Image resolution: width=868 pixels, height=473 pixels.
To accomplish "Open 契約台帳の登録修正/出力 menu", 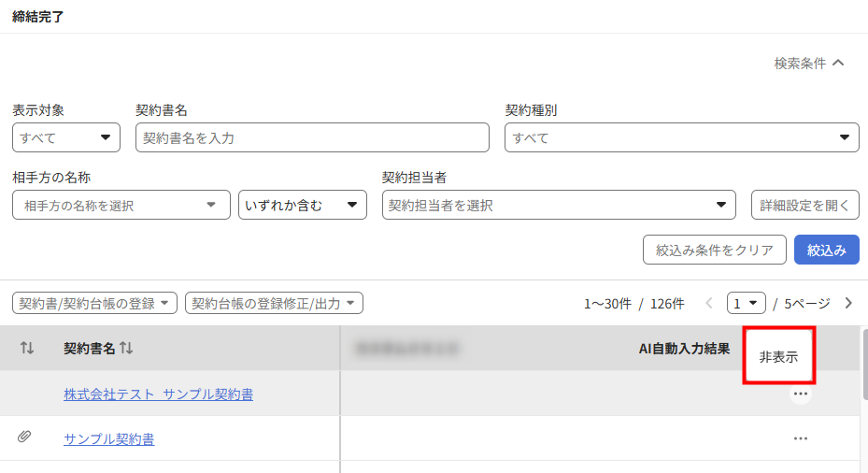I will click(x=274, y=303).
